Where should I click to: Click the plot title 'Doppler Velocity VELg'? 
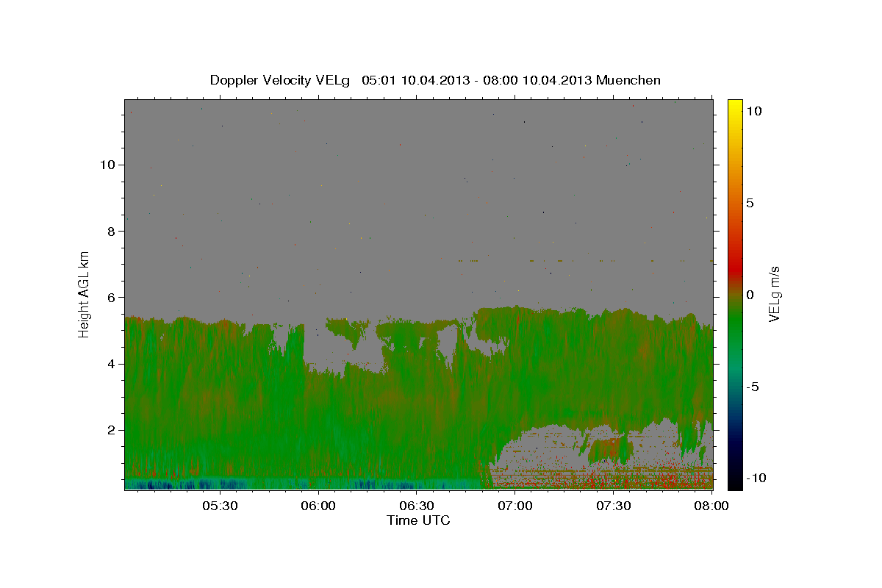click(281, 80)
